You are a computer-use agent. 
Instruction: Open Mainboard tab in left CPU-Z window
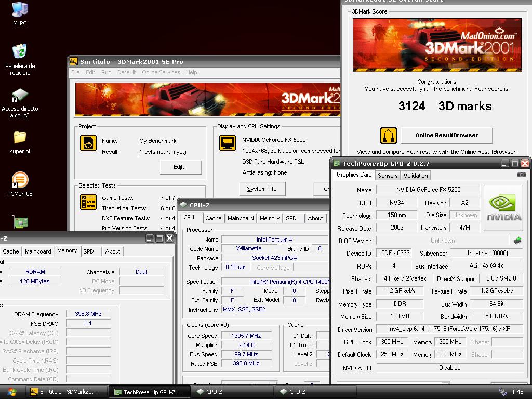click(38, 251)
